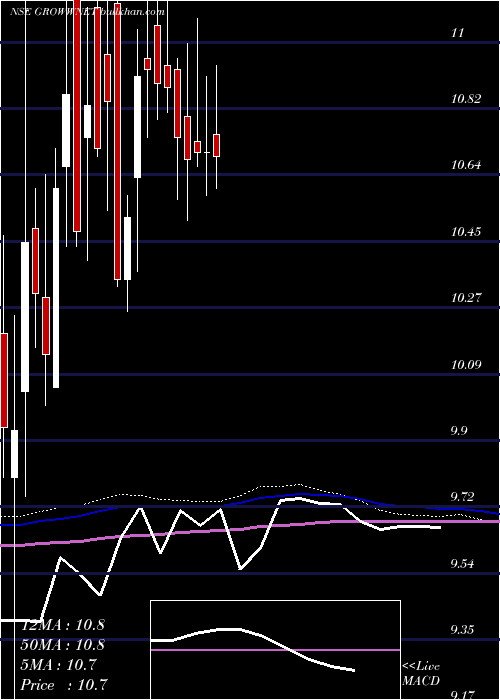Click the 12MA : 10.8 legend text

coord(63,625)
